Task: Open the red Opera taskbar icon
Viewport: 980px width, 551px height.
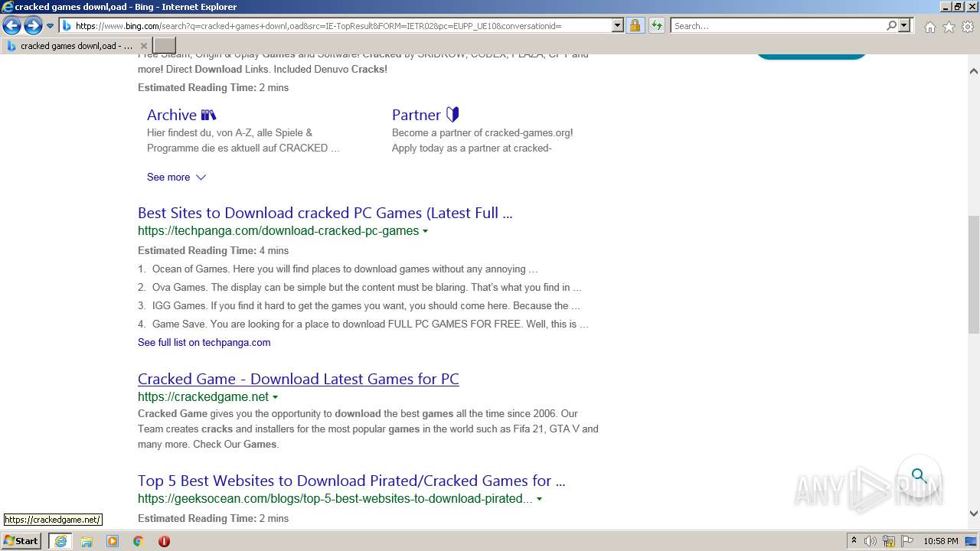Action: (x=164, y=541)
